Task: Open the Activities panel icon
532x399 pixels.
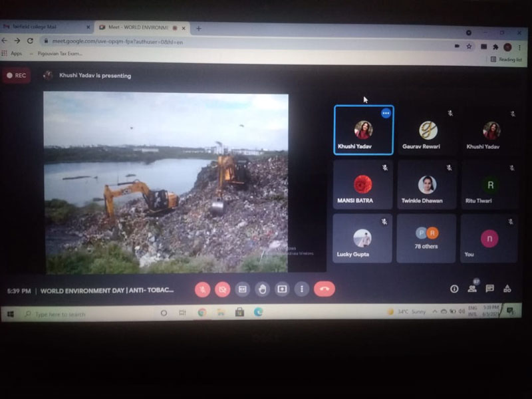Action: tap(507, 289)
